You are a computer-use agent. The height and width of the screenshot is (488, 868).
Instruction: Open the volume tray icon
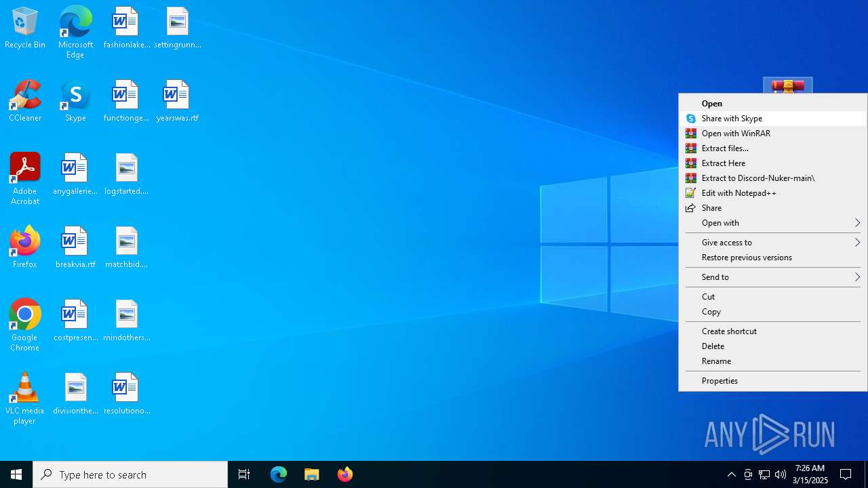click(781, 474)
